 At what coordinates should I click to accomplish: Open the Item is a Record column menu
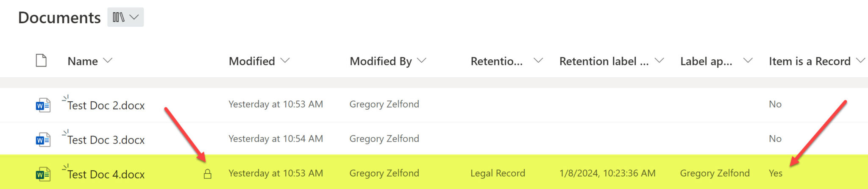860,61
